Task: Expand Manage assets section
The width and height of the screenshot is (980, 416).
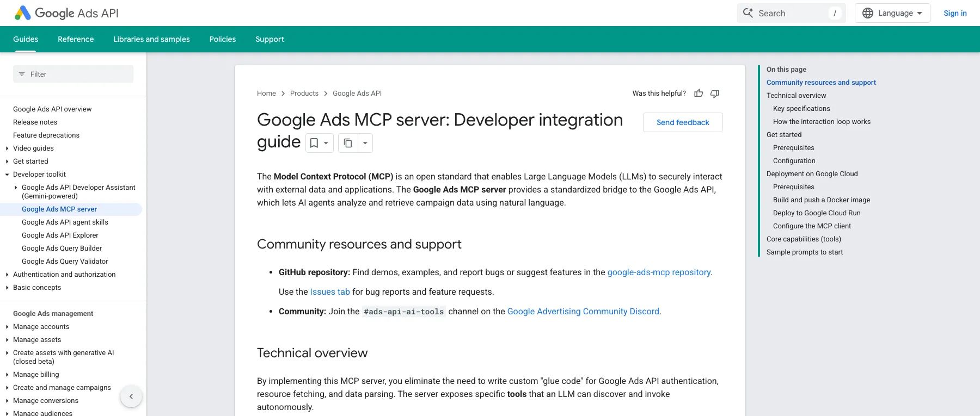Action: click(7, 339)
